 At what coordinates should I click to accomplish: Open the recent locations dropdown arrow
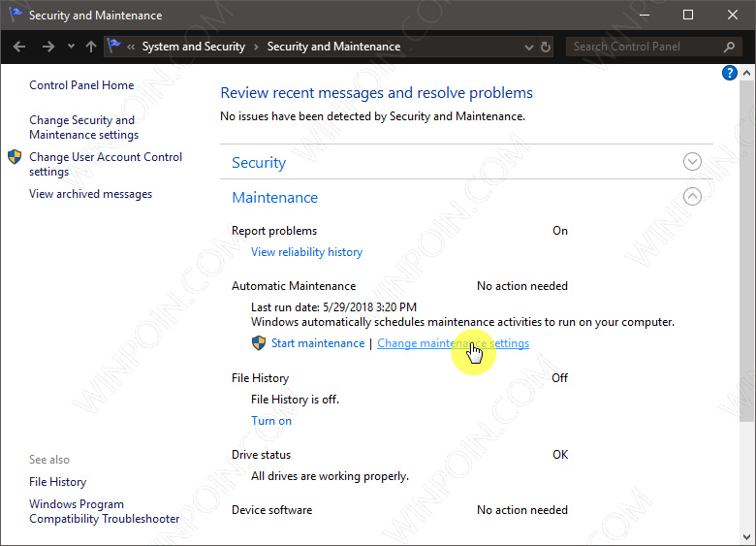72,47
